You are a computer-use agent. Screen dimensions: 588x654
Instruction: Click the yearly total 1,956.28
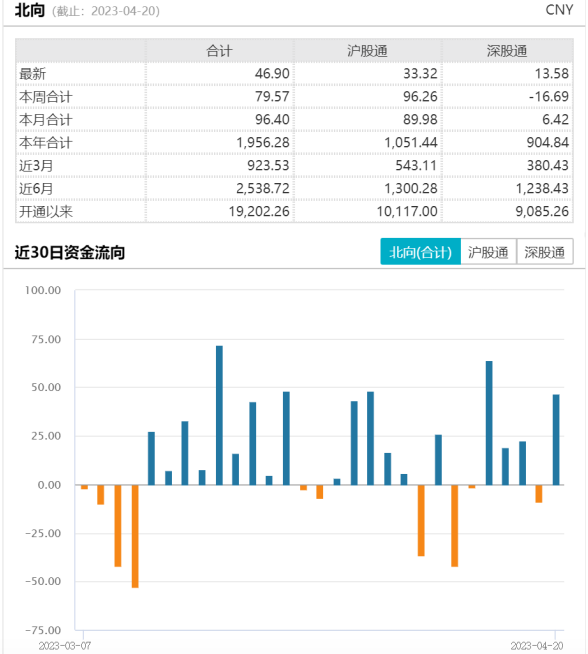pyautogui.click(x=263, y=143)
